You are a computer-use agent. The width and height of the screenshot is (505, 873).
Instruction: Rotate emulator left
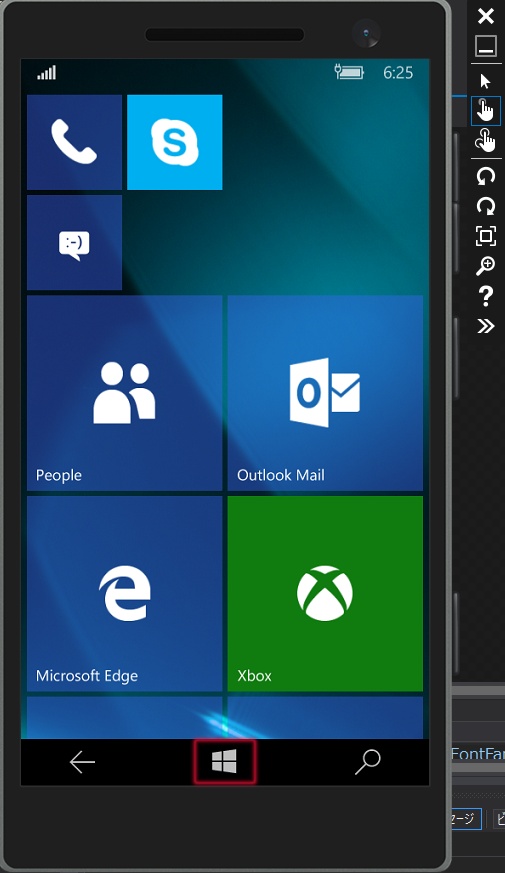coord(486,176)
